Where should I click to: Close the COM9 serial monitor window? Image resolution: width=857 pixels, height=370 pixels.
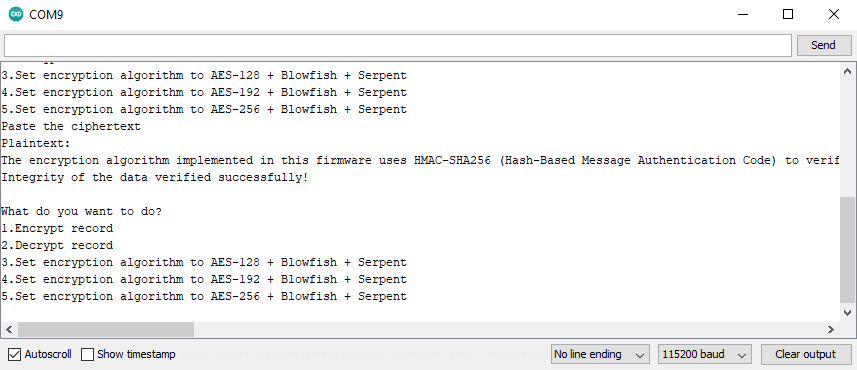833,15
